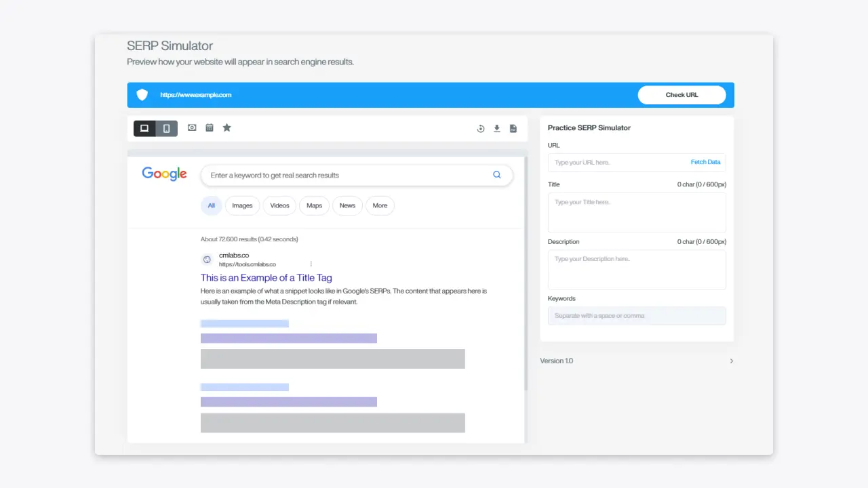
Task: Click the eye preview icon in toolbar
Action: [192, 127]
